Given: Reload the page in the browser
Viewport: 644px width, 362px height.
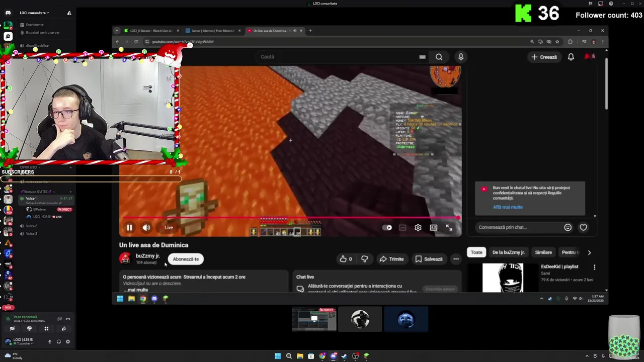Looking at the screenshot, I should 136,42.
